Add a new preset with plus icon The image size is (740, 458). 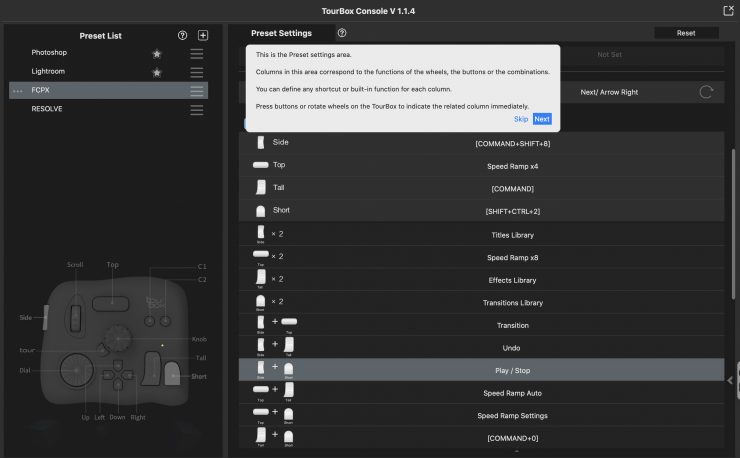click(203, 35)
